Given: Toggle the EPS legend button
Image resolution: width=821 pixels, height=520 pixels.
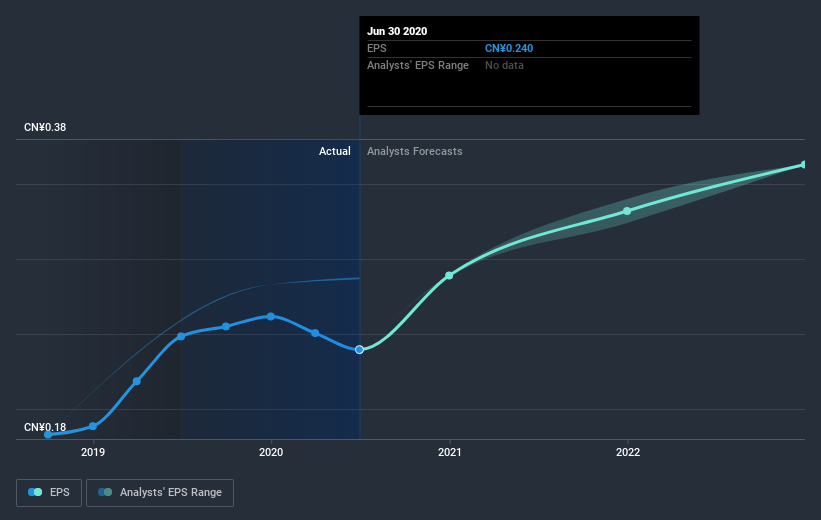Looking at the screenshot, I should click(49, 492).
